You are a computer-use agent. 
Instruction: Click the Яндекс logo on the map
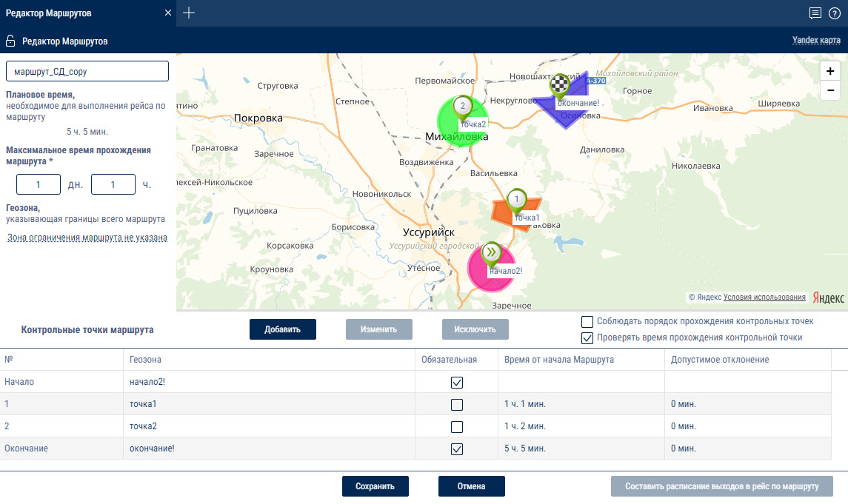tap(829, 298)
